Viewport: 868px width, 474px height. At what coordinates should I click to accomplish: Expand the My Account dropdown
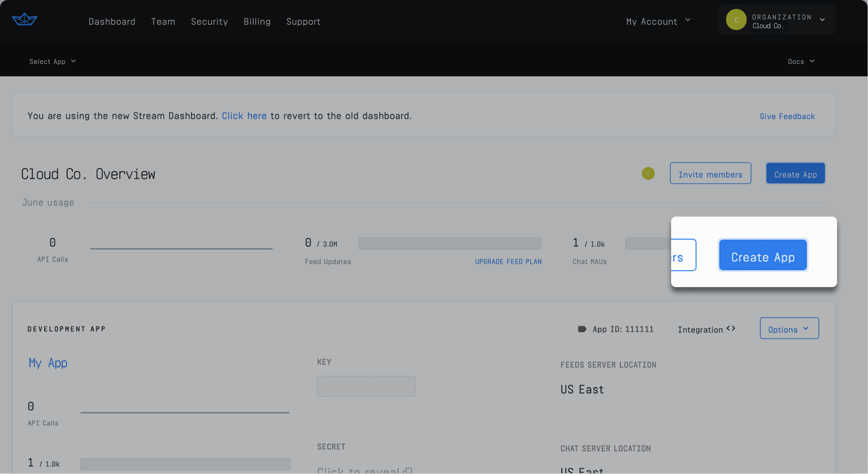(658, 21)
